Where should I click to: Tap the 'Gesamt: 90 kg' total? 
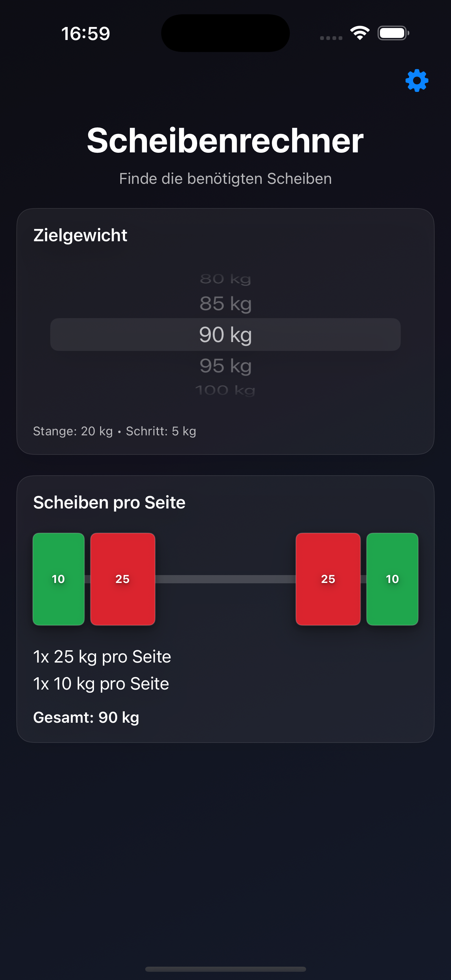86,718
